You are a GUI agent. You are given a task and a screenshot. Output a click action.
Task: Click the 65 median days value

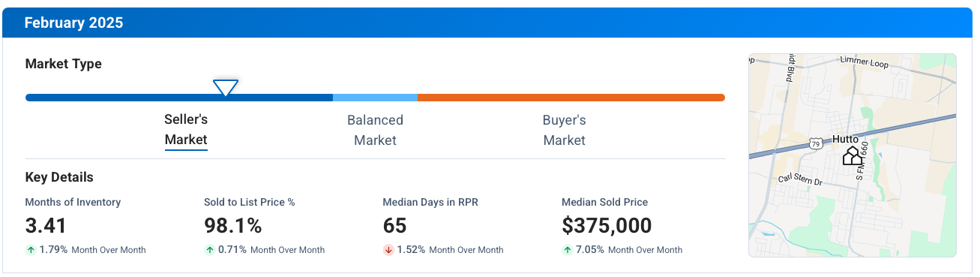click(394, 225)
